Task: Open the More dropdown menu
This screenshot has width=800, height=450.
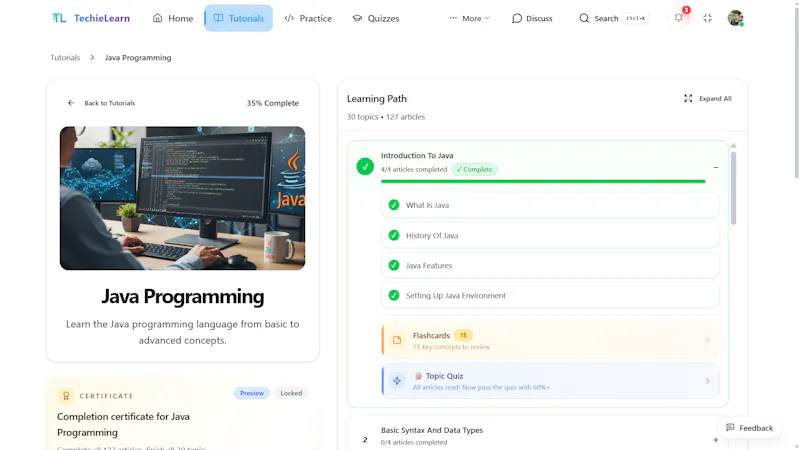Action: click(x=469, y=18)
